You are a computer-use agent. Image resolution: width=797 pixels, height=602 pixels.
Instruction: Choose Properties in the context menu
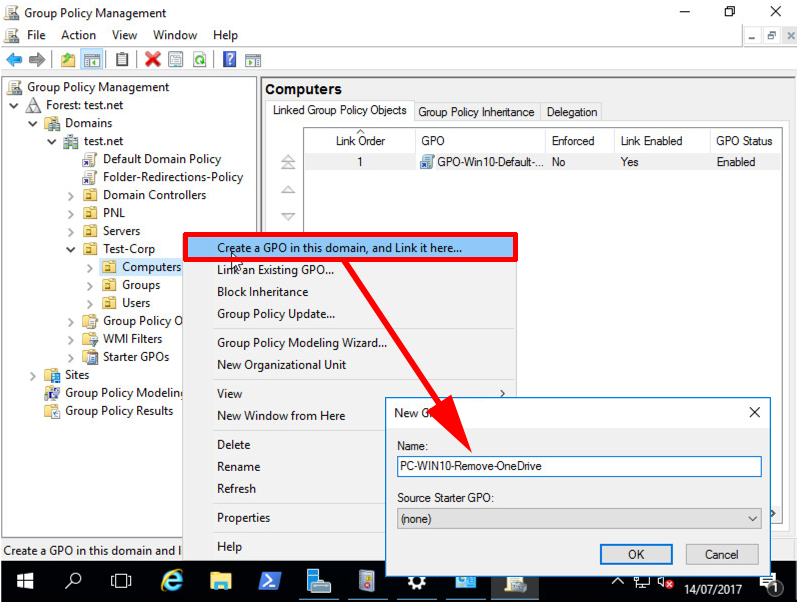point(285,518)
